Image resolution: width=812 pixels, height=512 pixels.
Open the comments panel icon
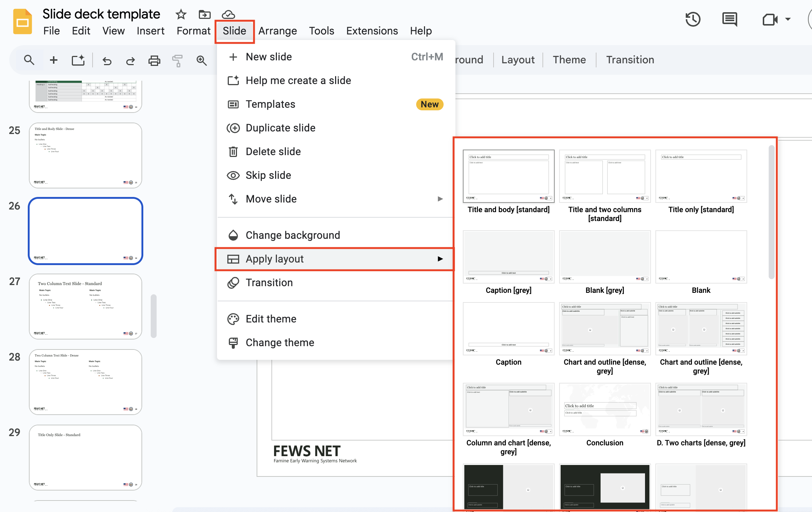coord(729,19)
